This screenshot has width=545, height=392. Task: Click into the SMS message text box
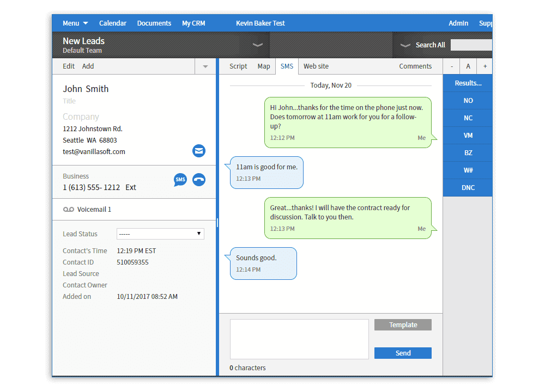point(299,339)
